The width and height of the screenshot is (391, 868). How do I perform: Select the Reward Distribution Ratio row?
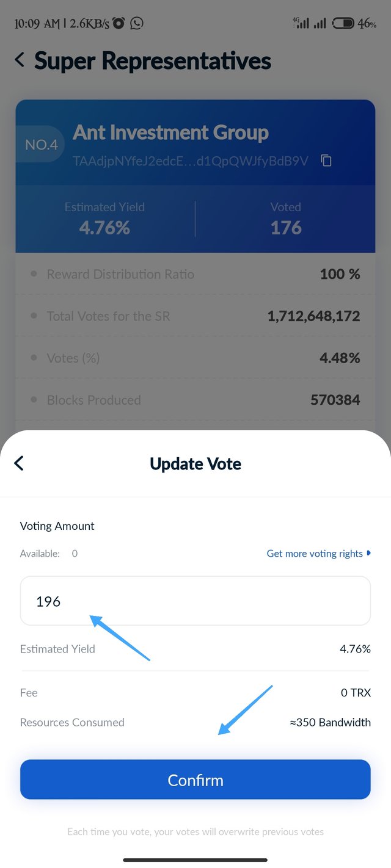[195, 274]
